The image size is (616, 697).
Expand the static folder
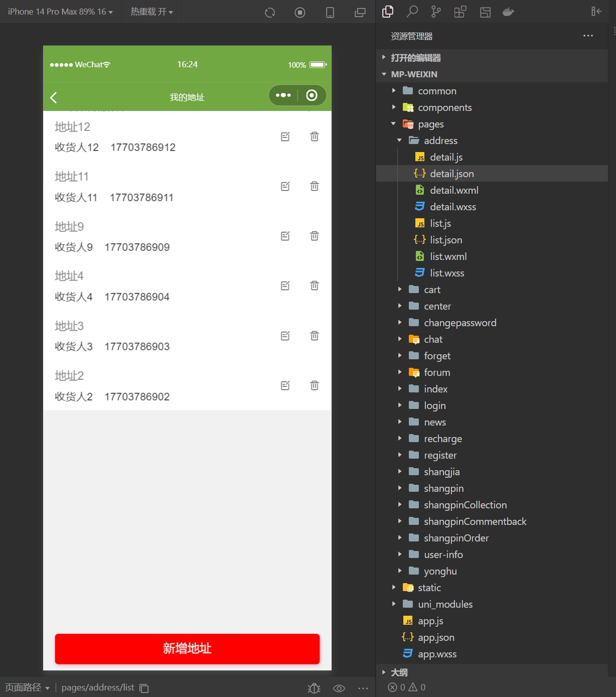pyautogui.click(x=492, y=588)
